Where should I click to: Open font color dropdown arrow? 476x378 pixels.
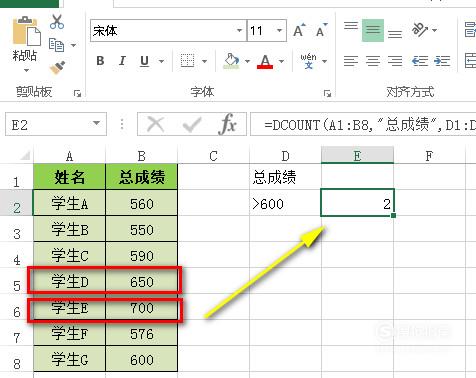(x=281, y=61)
